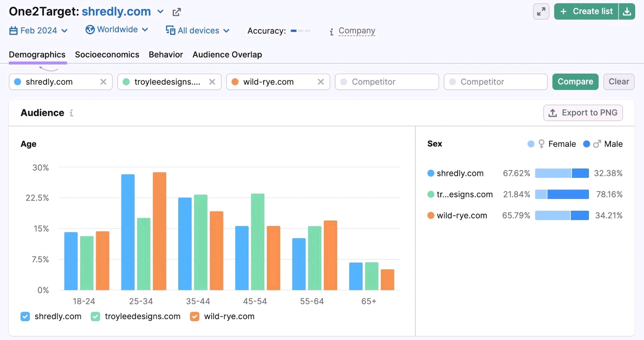Click the shredly.com blue dot in Sex panel
Viewport: 644px width, 340px height.
pos(431,173)
